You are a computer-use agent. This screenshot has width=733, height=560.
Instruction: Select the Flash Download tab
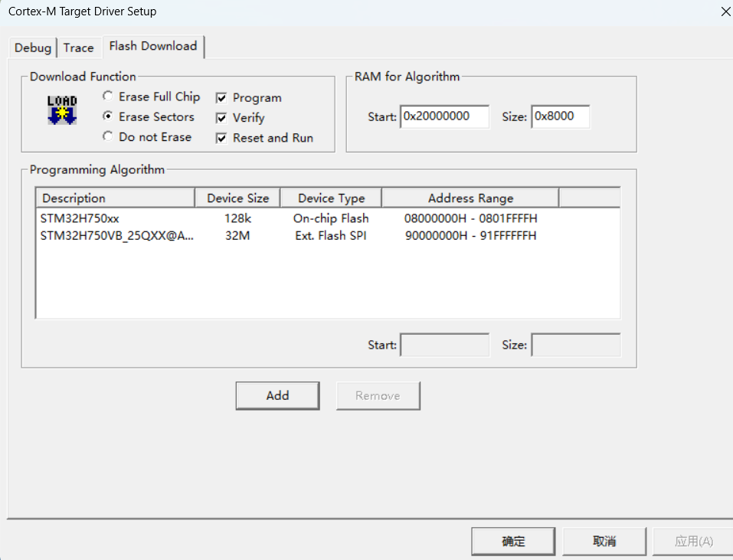pos(153,46)
